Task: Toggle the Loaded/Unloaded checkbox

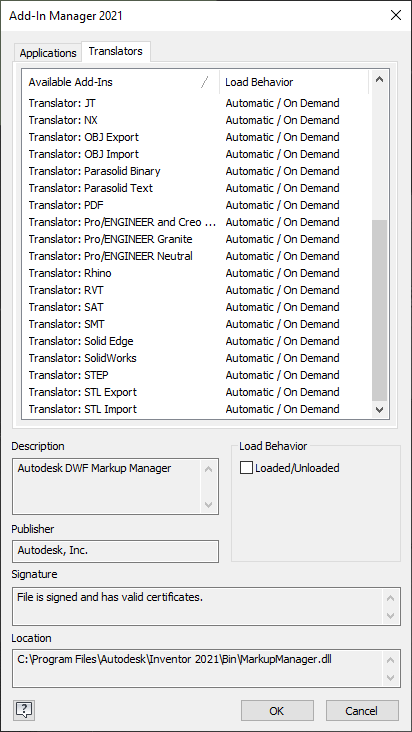Action: [246, 468]
